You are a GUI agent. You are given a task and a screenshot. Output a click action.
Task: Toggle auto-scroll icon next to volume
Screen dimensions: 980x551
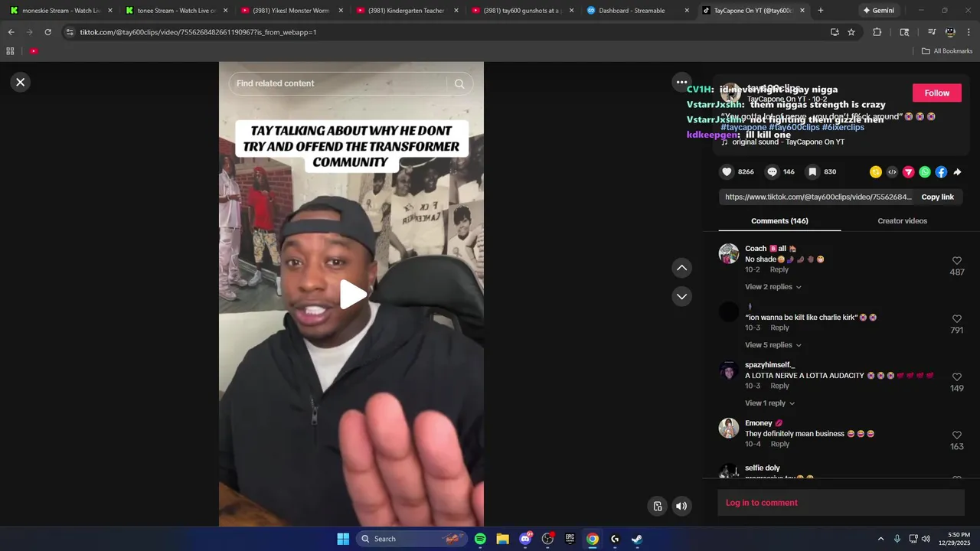coord(658,506)
